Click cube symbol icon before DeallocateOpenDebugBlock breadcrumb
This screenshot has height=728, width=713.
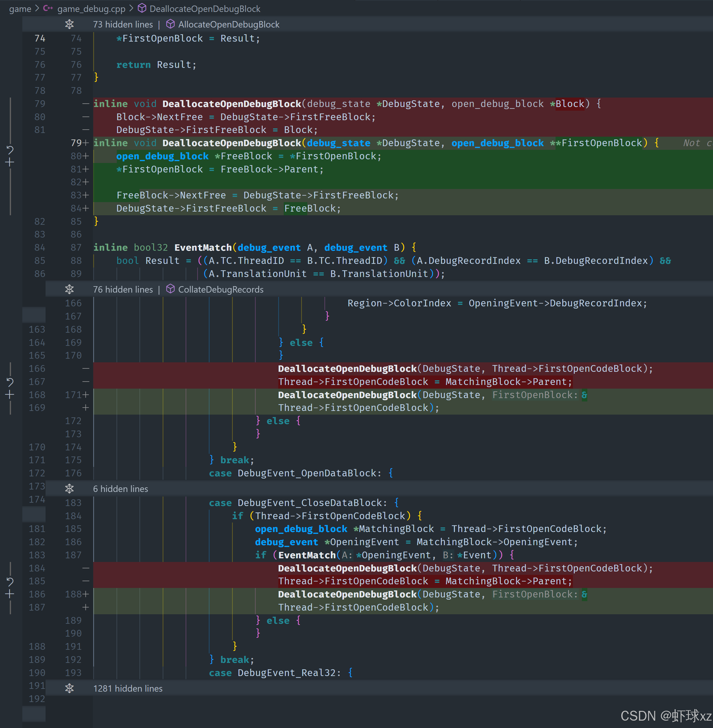(x=142, y=8)
